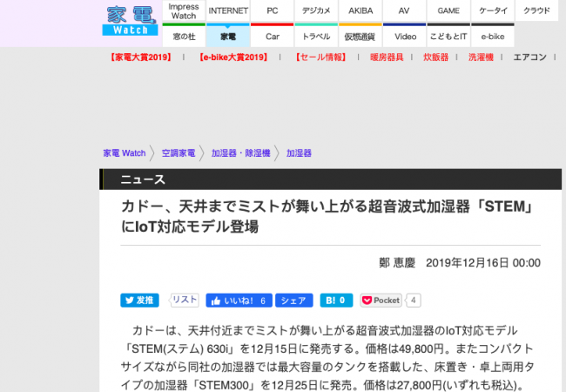Click the author name 鄭 惠慶
The width and height of the screenshot is (566, 392).
coord(397,263)
